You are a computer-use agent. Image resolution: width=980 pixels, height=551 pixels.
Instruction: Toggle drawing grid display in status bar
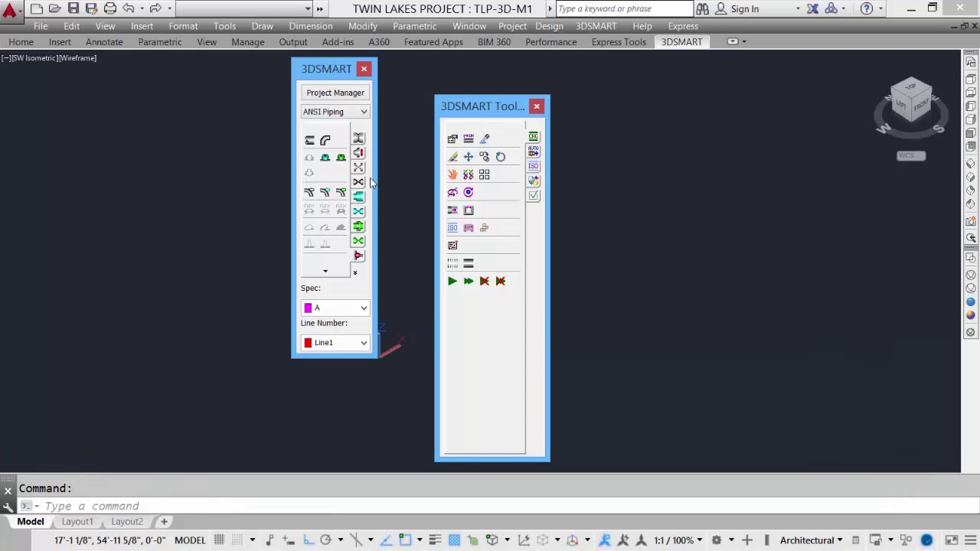(x=219, y=540)
